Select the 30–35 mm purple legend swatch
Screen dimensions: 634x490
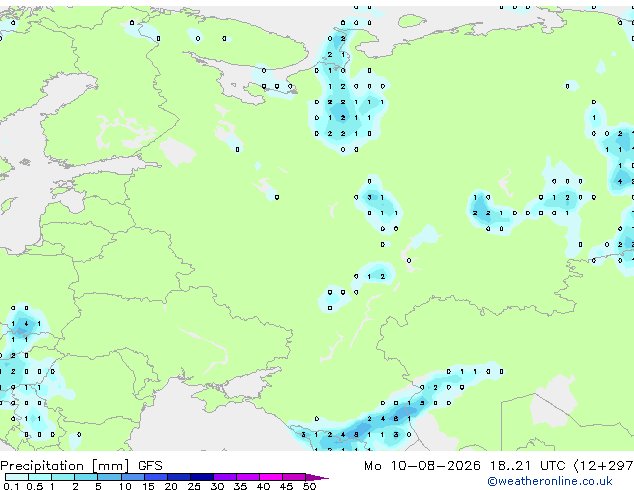click(x=225, y=477)
